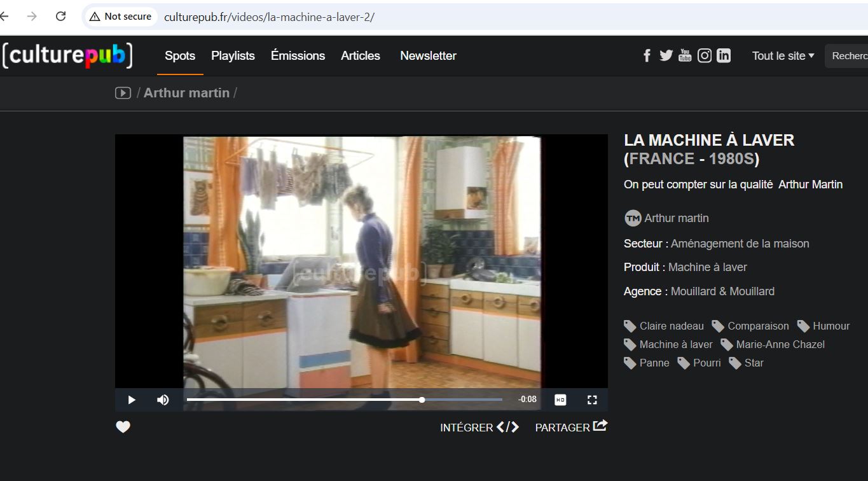Go forward in browser history
Image resolution: width=868 pixels, height=481 pixels.
point(32,17)
